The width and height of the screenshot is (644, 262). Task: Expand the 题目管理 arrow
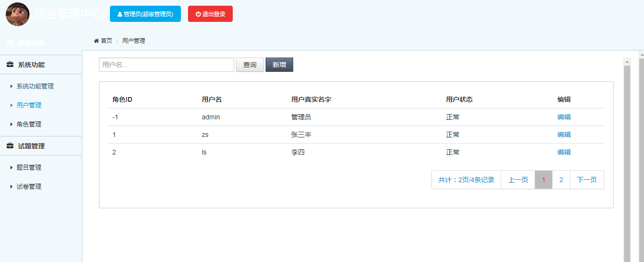tap(11, 167)
